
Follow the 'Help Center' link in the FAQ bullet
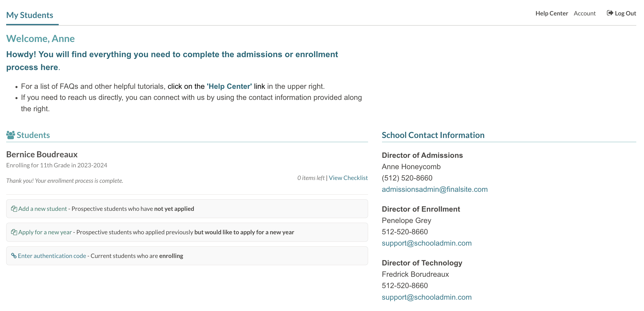pyautogui.click(x=229, y=87)
